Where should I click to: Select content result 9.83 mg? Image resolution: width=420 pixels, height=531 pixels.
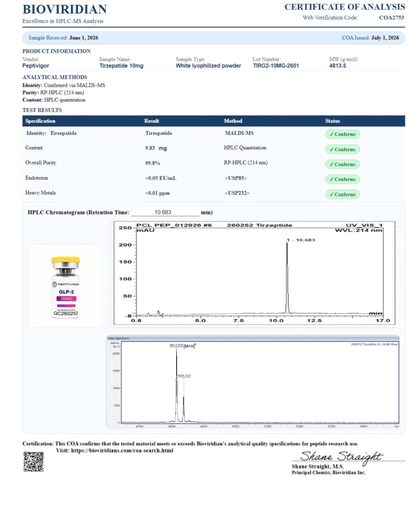click(156, 148)
